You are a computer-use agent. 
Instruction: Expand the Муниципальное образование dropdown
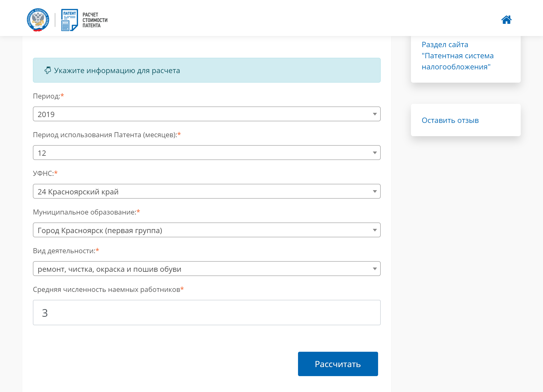click(x=207, y=230)
